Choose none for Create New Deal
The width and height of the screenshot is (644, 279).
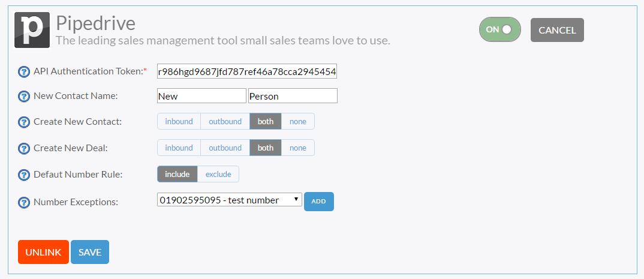[x=298, y=148]
